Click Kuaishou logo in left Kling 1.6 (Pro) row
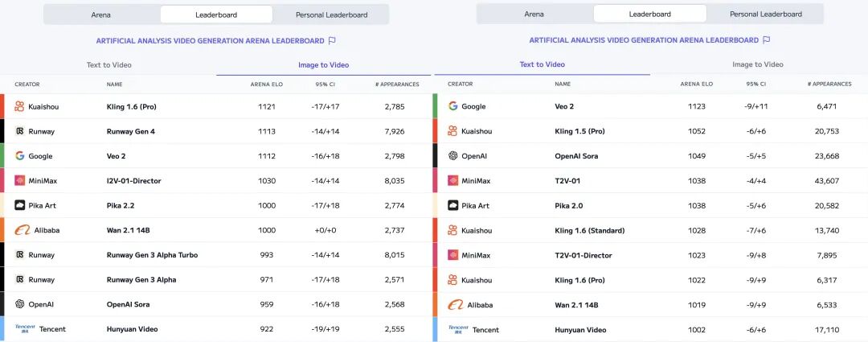Viewport: 868px width, 342px height. point(19,106)
